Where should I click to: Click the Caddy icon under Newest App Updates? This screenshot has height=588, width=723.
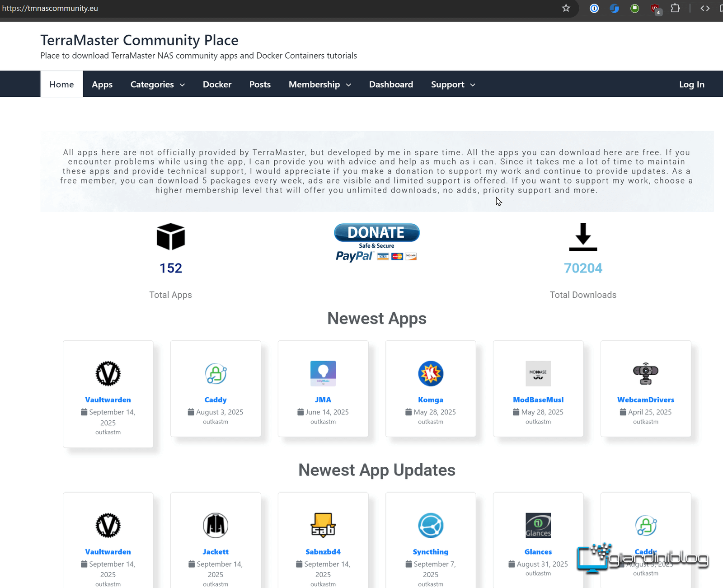pos(646,525)
